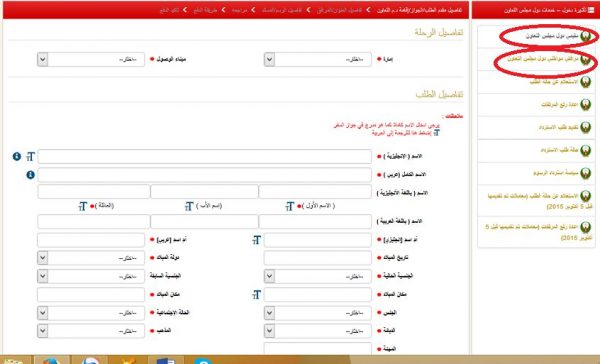The image size is (600, 364).
Task: Click icon in entry visa GCC services header
Action: point(591,10)
